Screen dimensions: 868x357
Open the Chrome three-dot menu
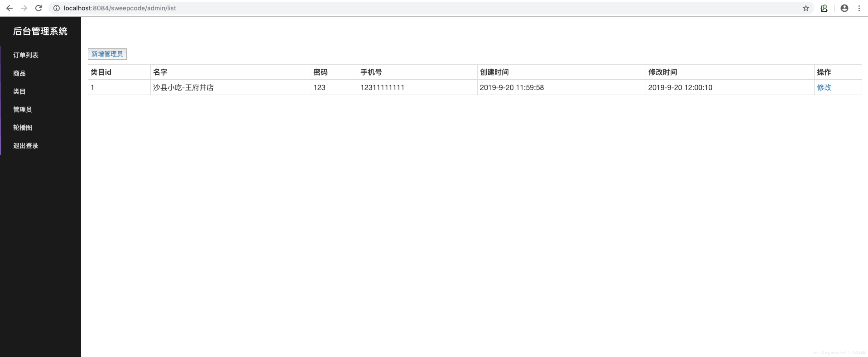[859, 8]
